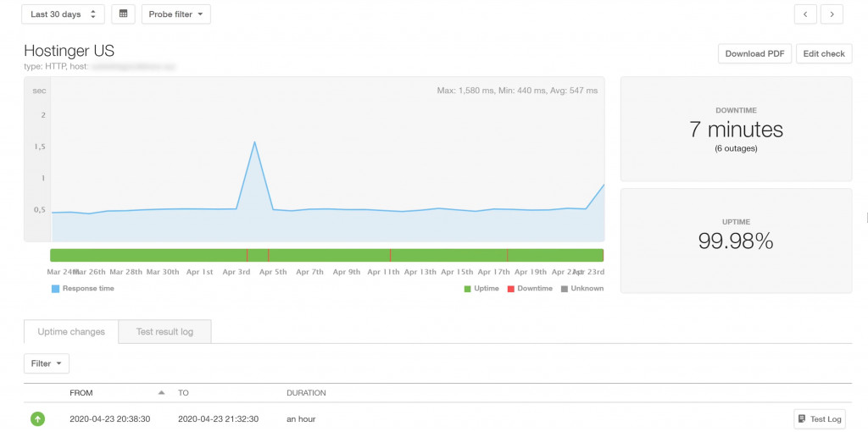Click the response time spike on the chart

coord(254,142)
